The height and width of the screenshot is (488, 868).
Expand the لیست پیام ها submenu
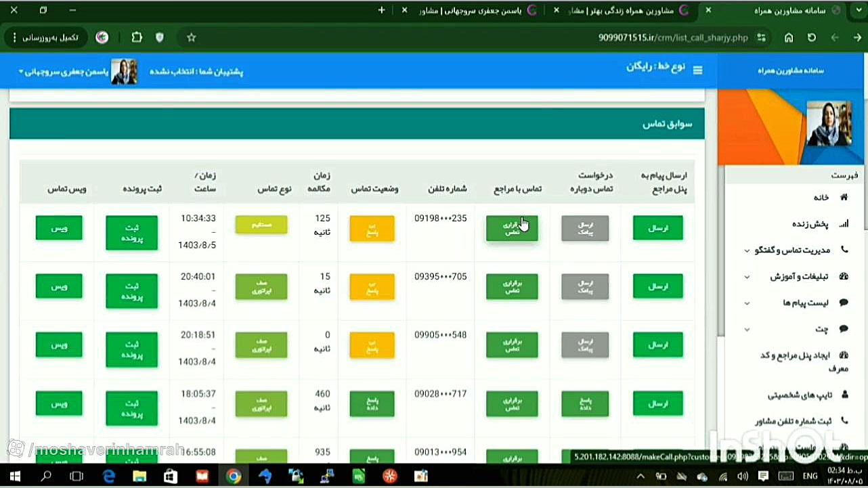tap(747, 303)
